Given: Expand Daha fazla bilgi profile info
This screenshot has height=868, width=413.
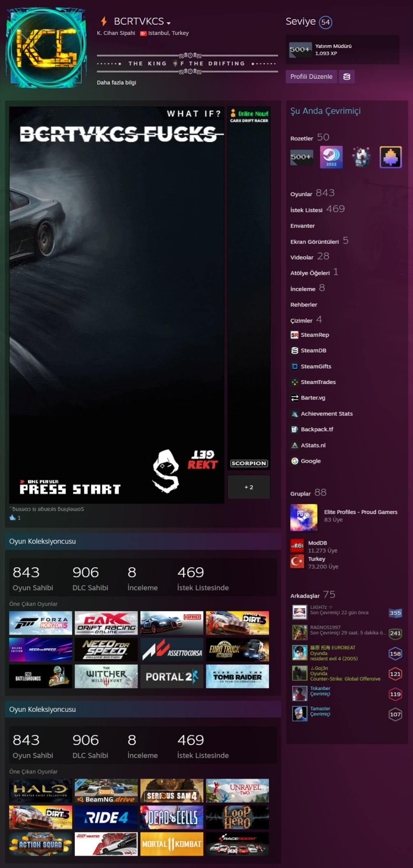Looking at the screenshot, I should [116, 82].
